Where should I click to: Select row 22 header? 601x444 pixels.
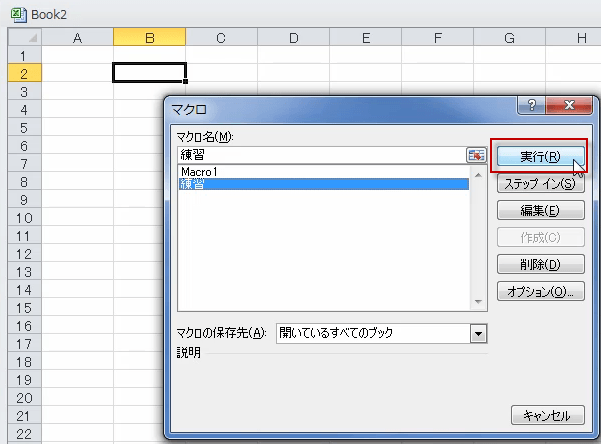[x=25, y=434]
